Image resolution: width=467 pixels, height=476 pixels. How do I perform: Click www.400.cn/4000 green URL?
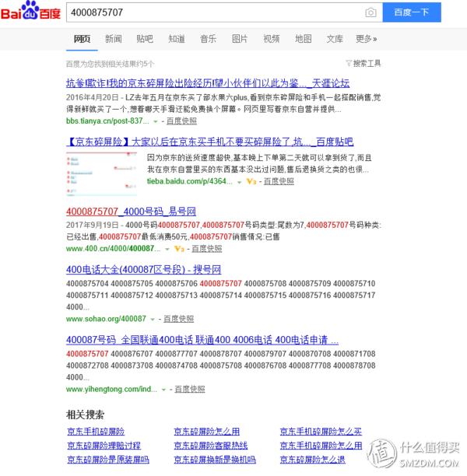pos(114,249)
